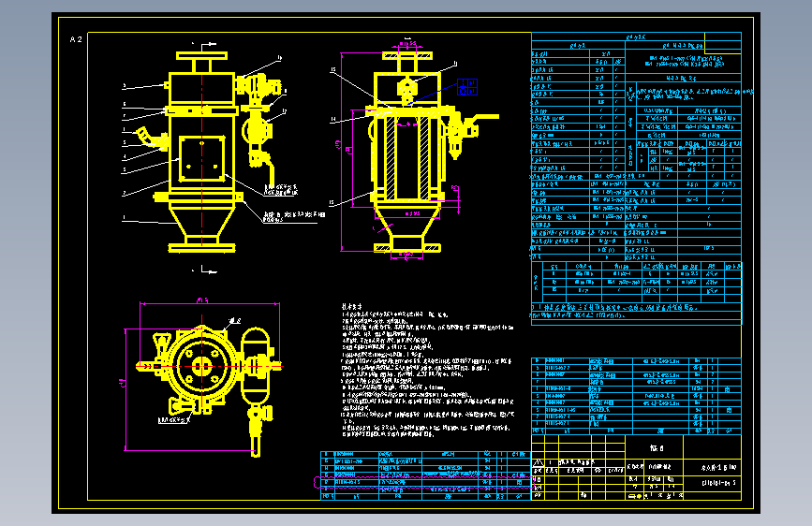Image resolution: width=812 pixels, height=526 pixels.
Task: Click the magenta revision cloud around parts row
Action: point(423,483)
